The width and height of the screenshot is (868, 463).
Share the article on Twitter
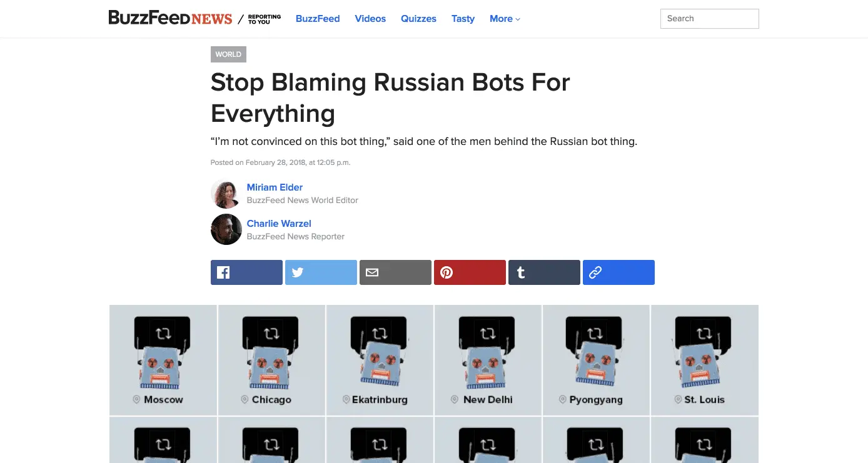(321, 272)
